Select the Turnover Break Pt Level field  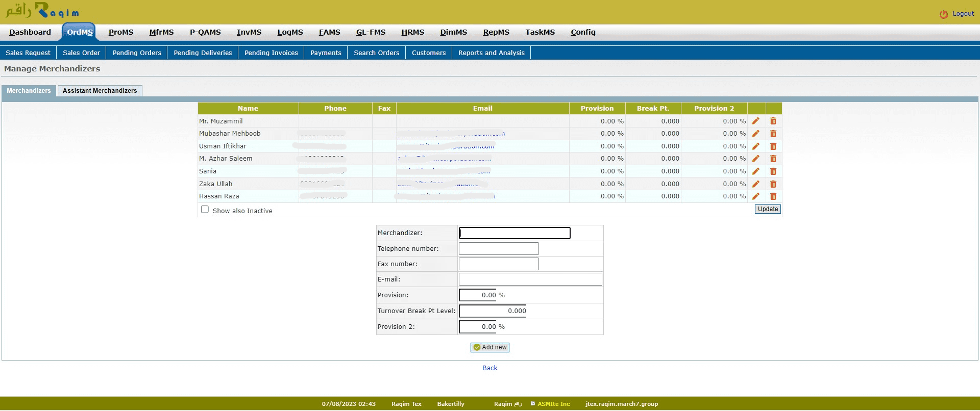click(493, 311)
